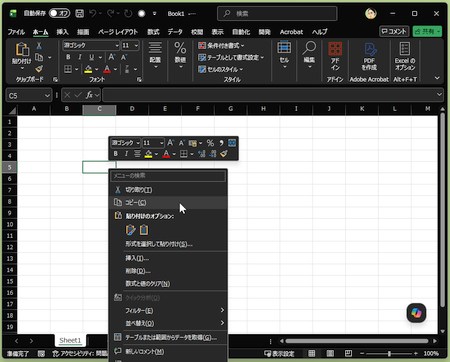Click the macro record icon in status bar

41,353
